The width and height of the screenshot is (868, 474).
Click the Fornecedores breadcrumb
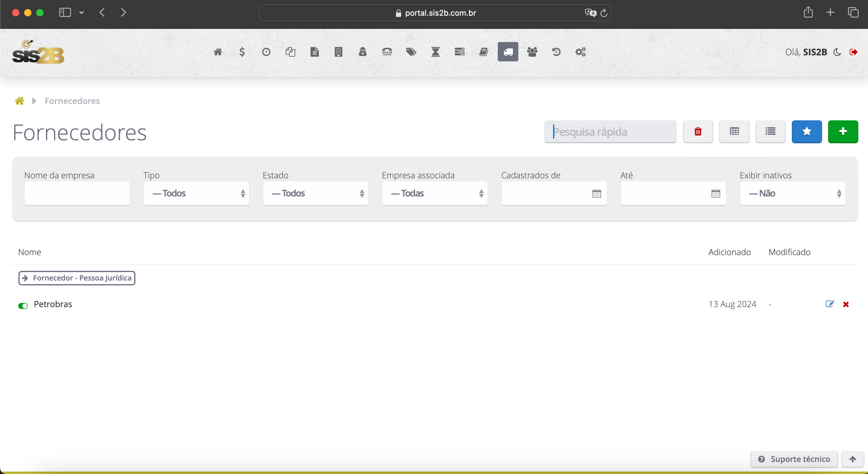pyautogui.click(x=72, y=101)
